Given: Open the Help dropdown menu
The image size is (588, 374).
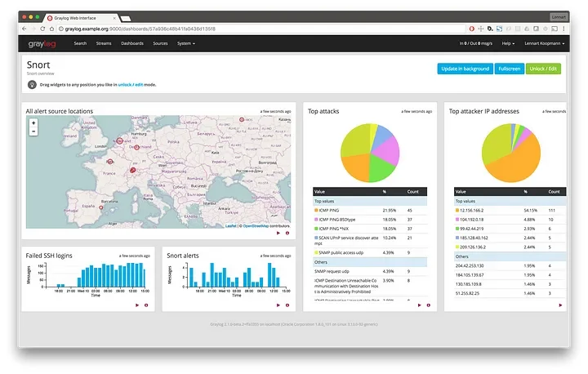Looking at the screenshot, I should 508,43.
